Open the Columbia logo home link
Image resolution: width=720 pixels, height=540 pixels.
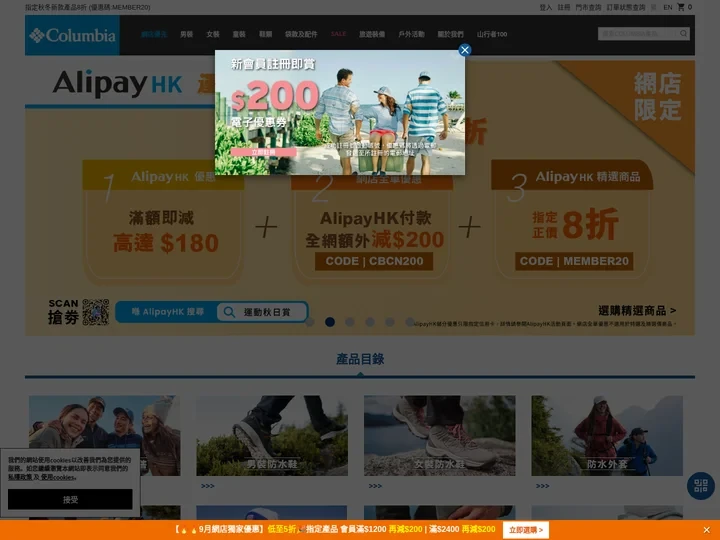coord(73,35)
